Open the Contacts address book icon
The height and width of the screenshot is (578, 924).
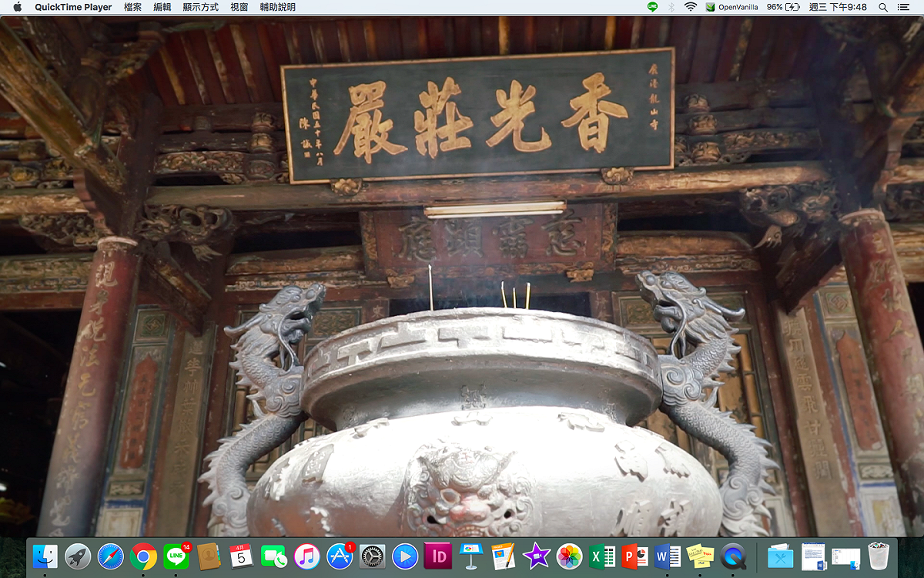209,556
